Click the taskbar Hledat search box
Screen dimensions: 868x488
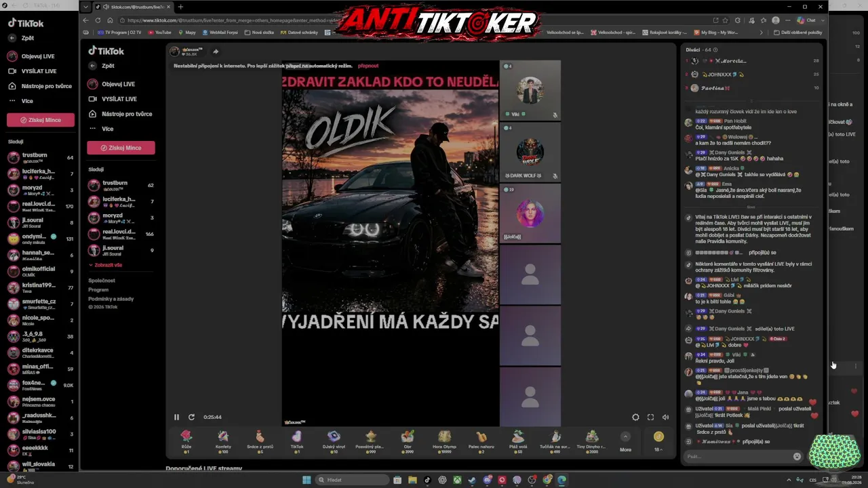tap(352, 480)
